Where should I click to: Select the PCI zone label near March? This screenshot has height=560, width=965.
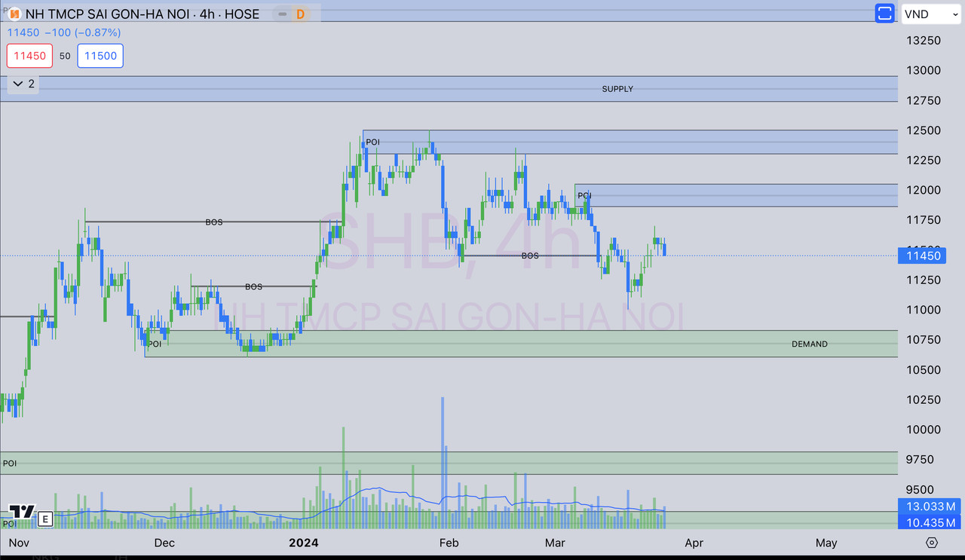[x=584, y=195]
